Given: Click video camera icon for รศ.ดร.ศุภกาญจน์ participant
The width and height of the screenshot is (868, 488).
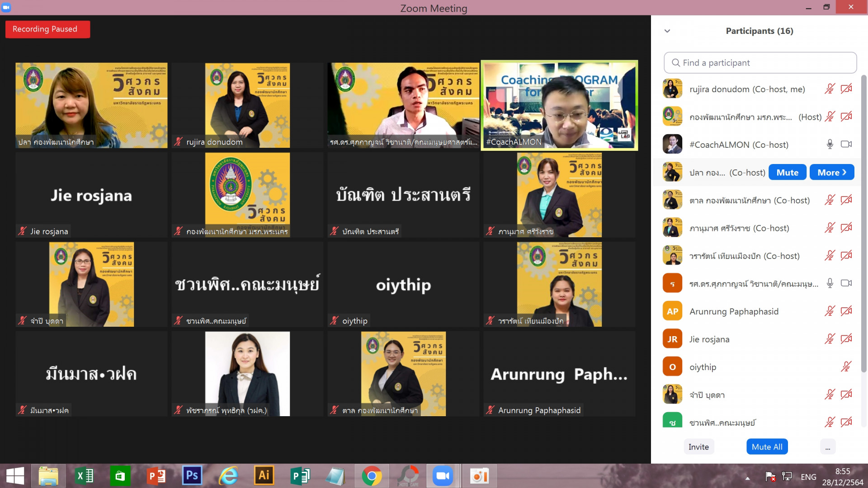Looking at the screenshot, I should pyautogui.click(x=846, y=283).
